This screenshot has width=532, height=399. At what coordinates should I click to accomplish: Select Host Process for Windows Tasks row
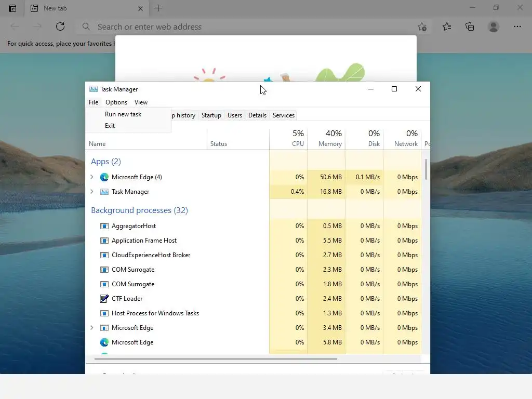253,313
